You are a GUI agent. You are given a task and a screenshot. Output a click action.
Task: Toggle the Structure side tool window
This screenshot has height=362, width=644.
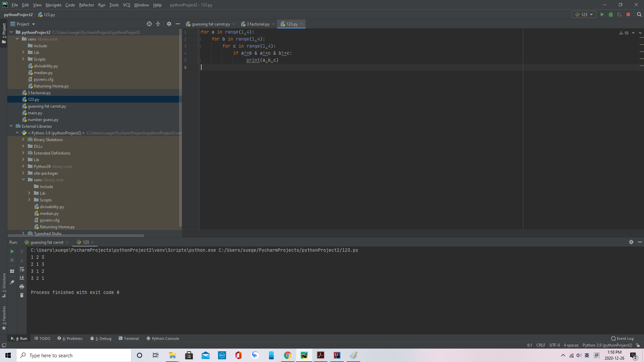click(x=4, y=285)
